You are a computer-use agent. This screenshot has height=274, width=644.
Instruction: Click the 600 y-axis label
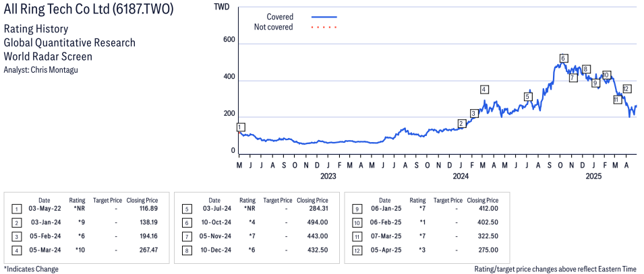tap(229, 40)
